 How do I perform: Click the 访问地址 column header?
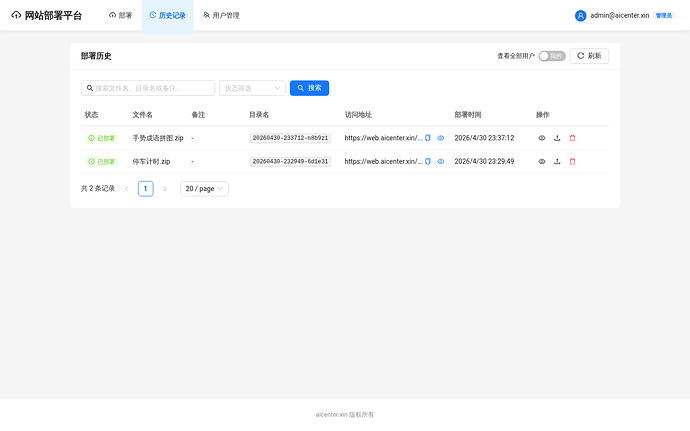point(358,114)
